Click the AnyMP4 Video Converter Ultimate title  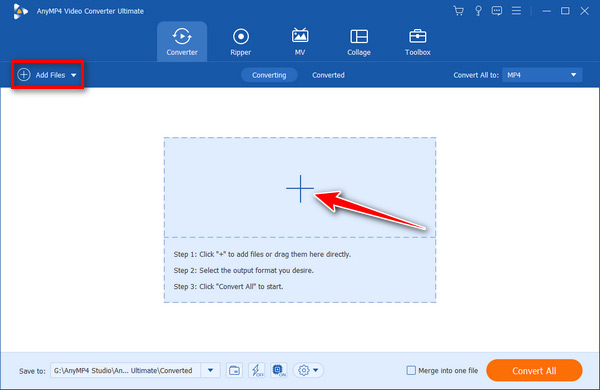pyautogui.click(x=90, y=11)
